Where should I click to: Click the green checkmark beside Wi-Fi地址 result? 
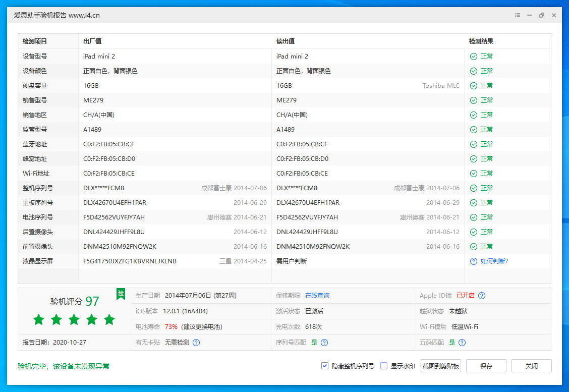473,173
